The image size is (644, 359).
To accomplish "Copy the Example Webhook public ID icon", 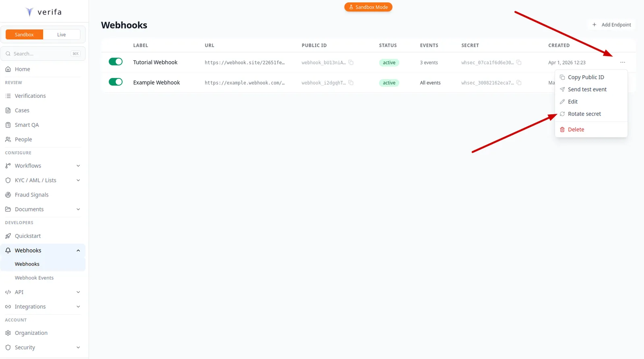I will [351, 83].
